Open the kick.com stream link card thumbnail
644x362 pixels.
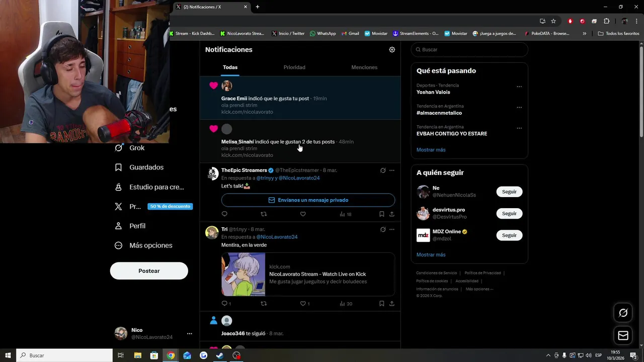pyautogui.click(x=244, y=275)
